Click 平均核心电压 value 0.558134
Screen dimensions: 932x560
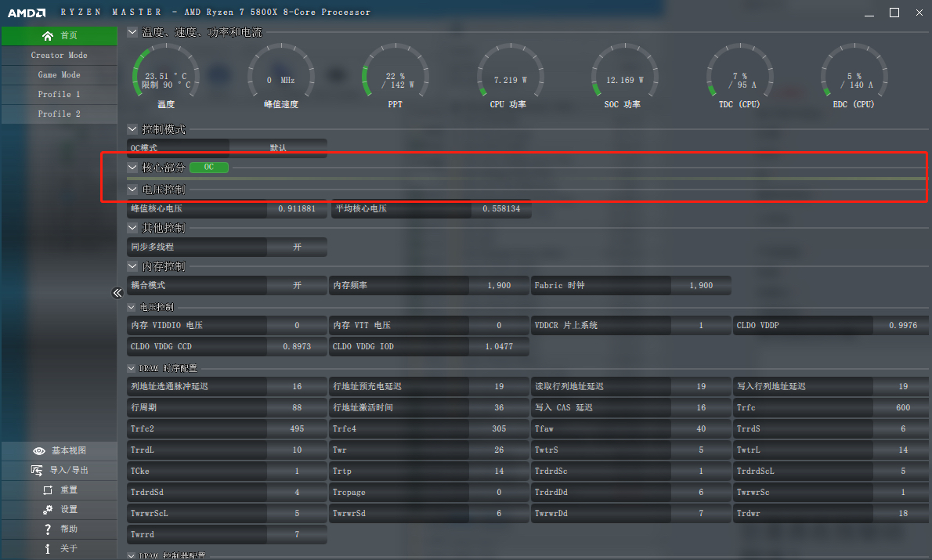pos(501,209)
